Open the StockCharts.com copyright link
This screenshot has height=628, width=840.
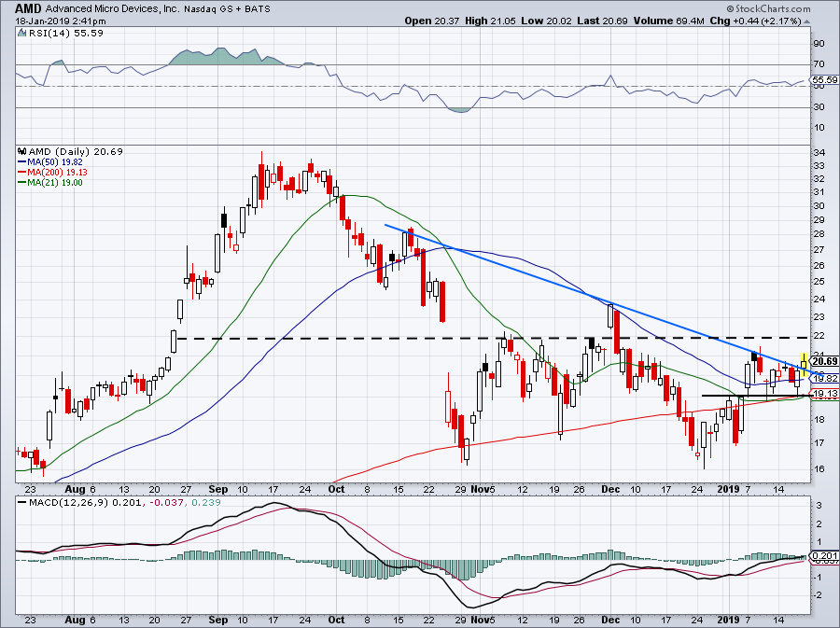click(769, 8)
